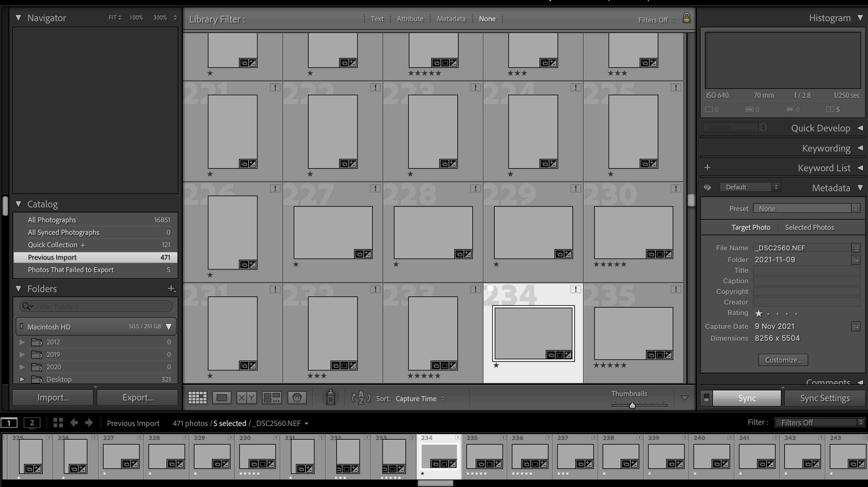Enable the secondary window with the 2 button
The image size is (868, 487).
(x=32, y=423)
